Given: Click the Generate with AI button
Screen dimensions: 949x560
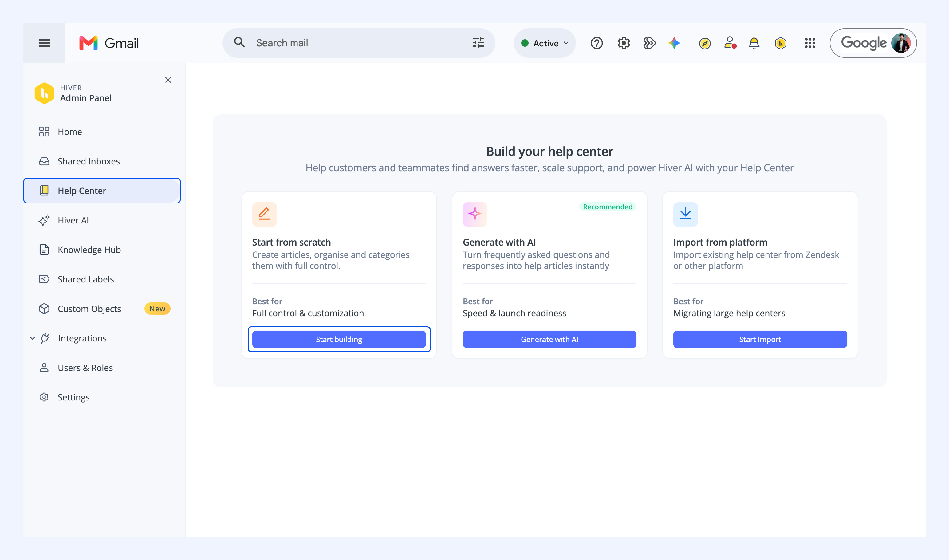Looking at the screenshot, I should tap(549, 339).
